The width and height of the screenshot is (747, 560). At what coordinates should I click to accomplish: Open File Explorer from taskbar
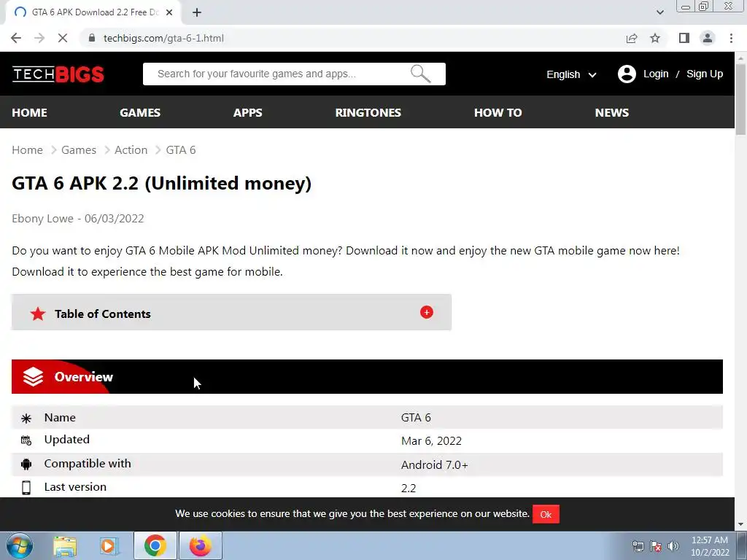[x=65, y=545]
